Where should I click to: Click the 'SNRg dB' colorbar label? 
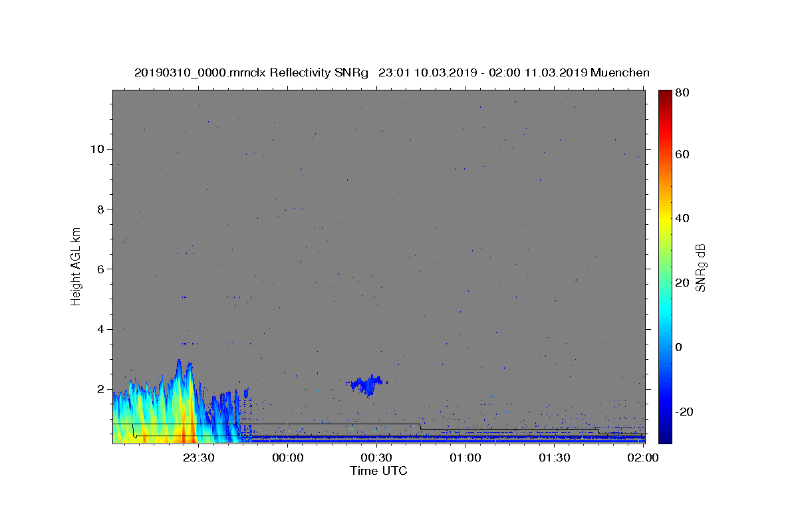(x=700, y=268)
